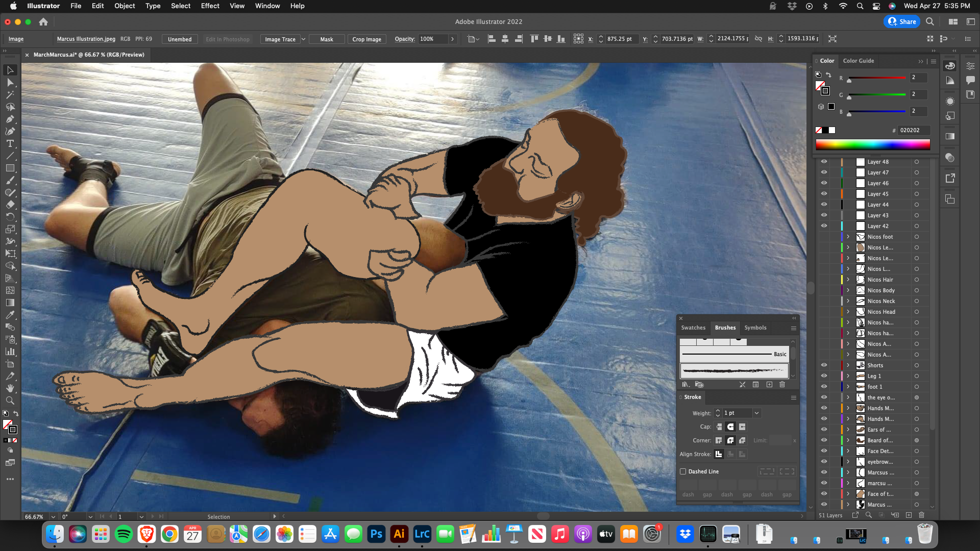Viewport: 980px width, 551px height.
Task: Choose the Rectangle tool
Action: (10, 168)
